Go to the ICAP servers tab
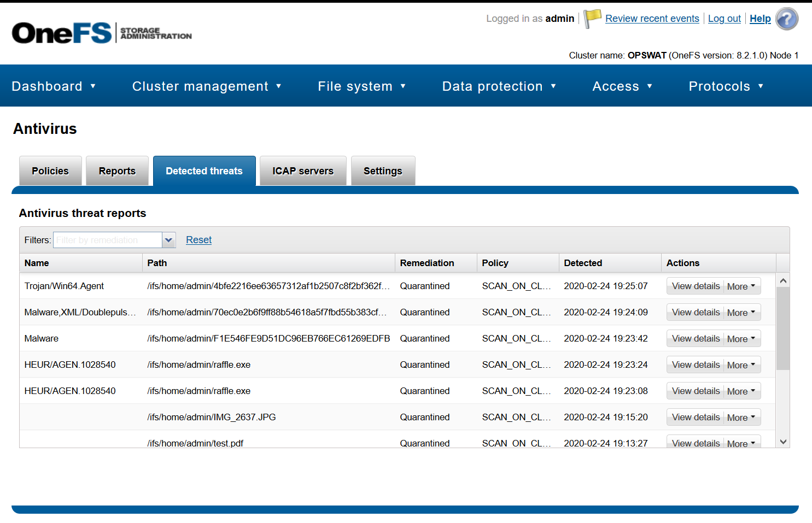 coord(303,171)
